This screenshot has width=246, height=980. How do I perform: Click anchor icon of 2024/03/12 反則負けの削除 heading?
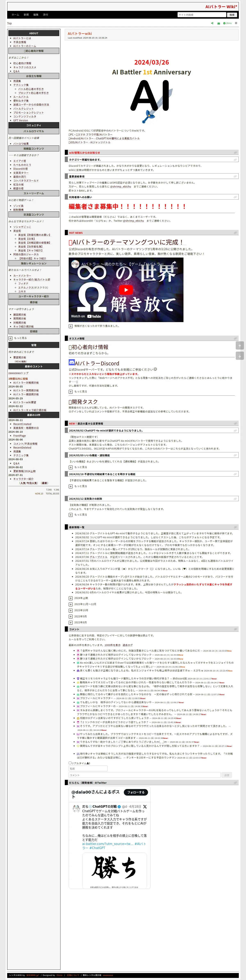pos(235,499)
